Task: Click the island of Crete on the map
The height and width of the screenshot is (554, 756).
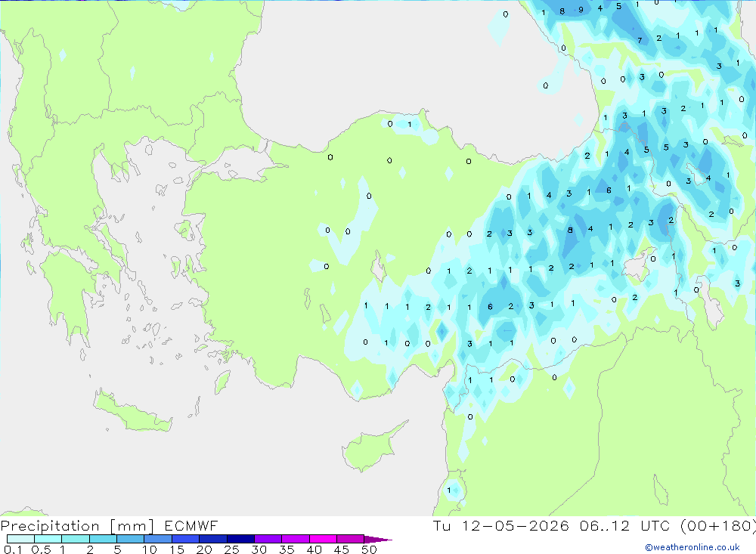Action: pyautogui.click(x=131, y=411)
